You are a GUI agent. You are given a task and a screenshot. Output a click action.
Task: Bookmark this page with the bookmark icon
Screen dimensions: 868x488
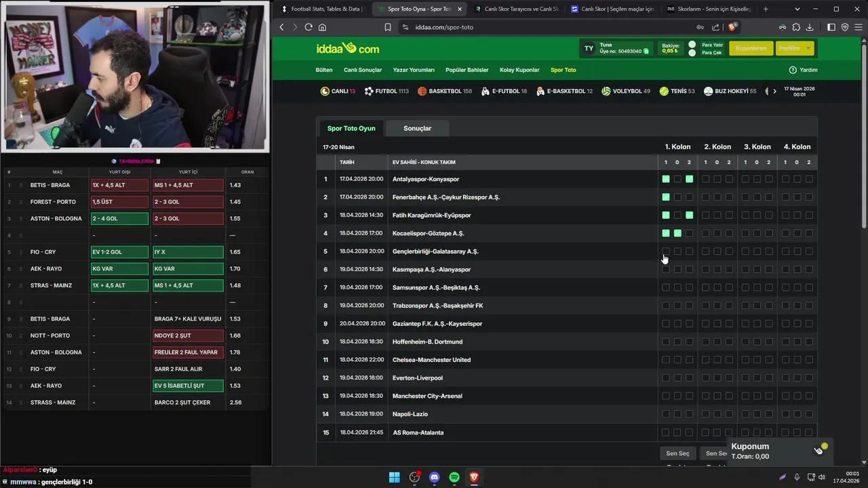(388, 27)
